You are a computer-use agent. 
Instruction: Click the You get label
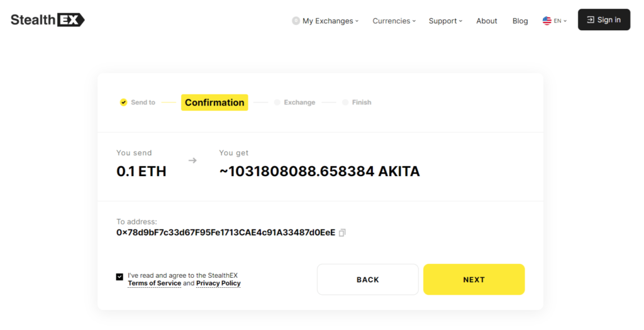coord(234,153)
